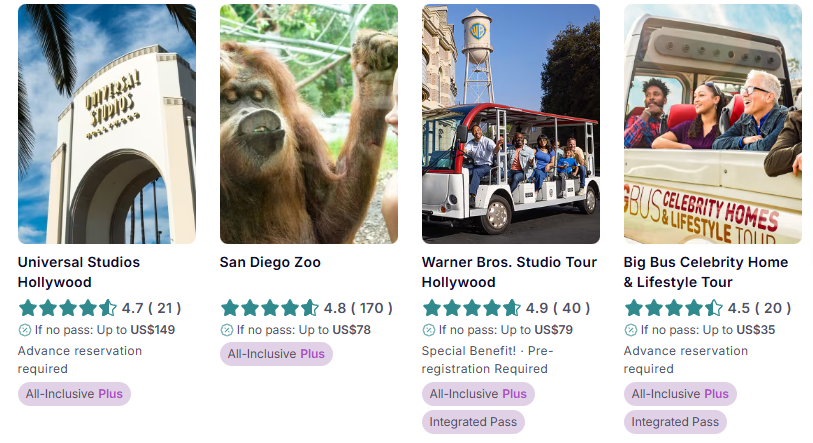Open the San Diego Zoo title link
Screen dimensions: 813x443
[x=270, y=262]
